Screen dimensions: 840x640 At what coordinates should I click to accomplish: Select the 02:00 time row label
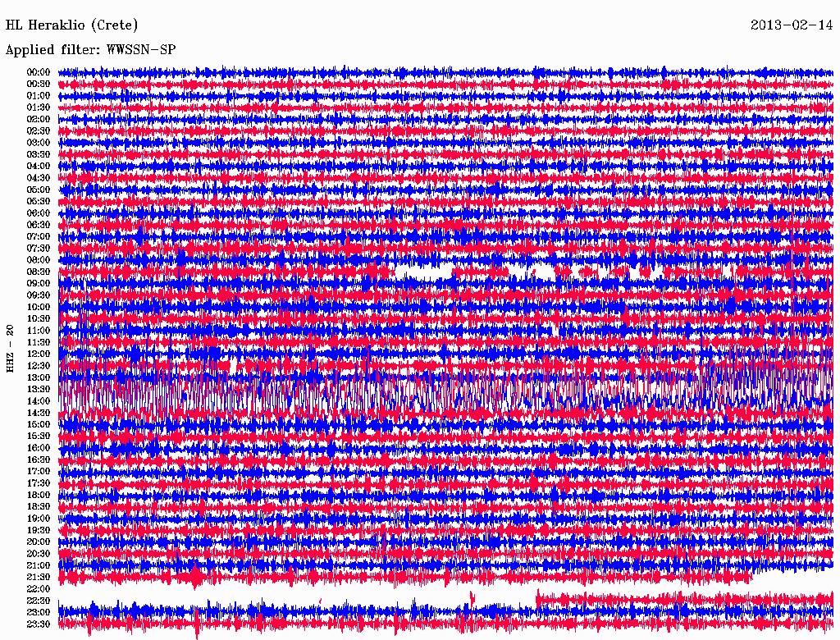click(39, 119)
